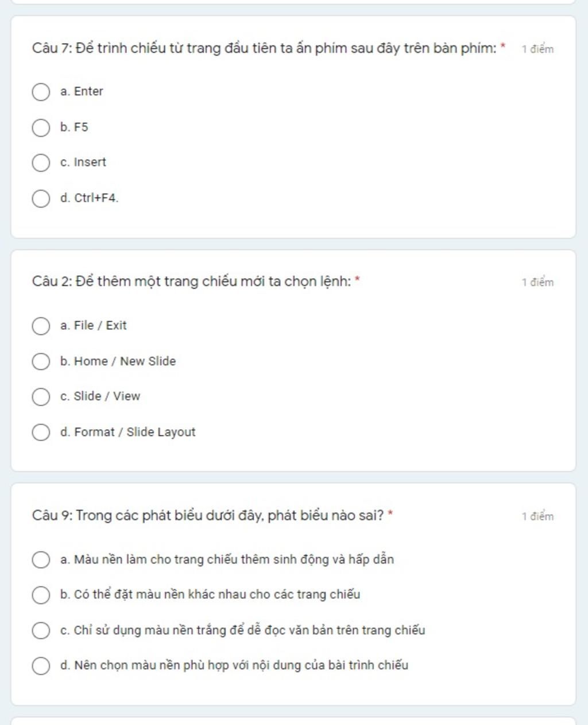Select a. File / Exit option
The height and width of the screenshot is (725, 588).
[41, 326]
